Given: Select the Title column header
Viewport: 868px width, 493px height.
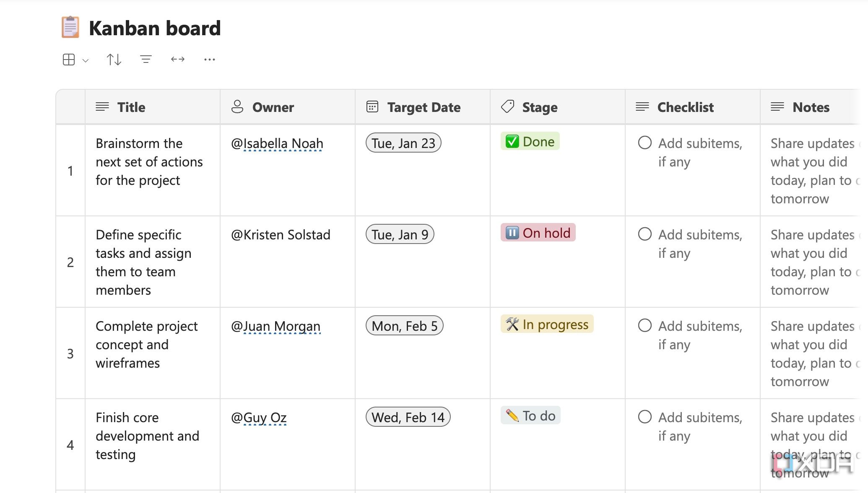Looking at the screenshot, I should (131, 107).
